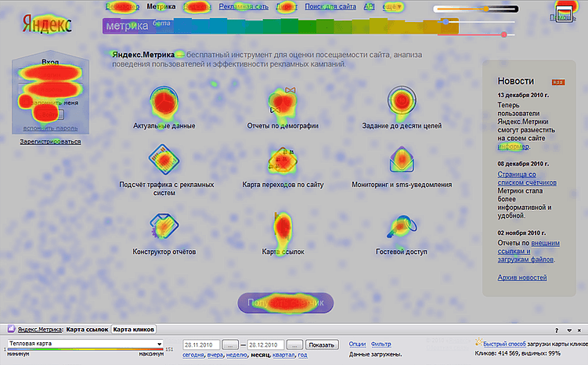
Task: Open Страница со списком счётчиков news link
Action: (527, 179)
